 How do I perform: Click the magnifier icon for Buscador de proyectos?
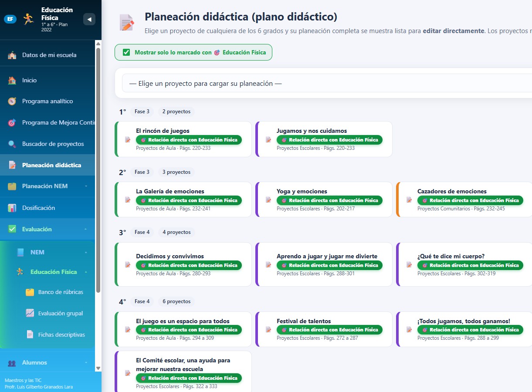[x=12, y=144]
